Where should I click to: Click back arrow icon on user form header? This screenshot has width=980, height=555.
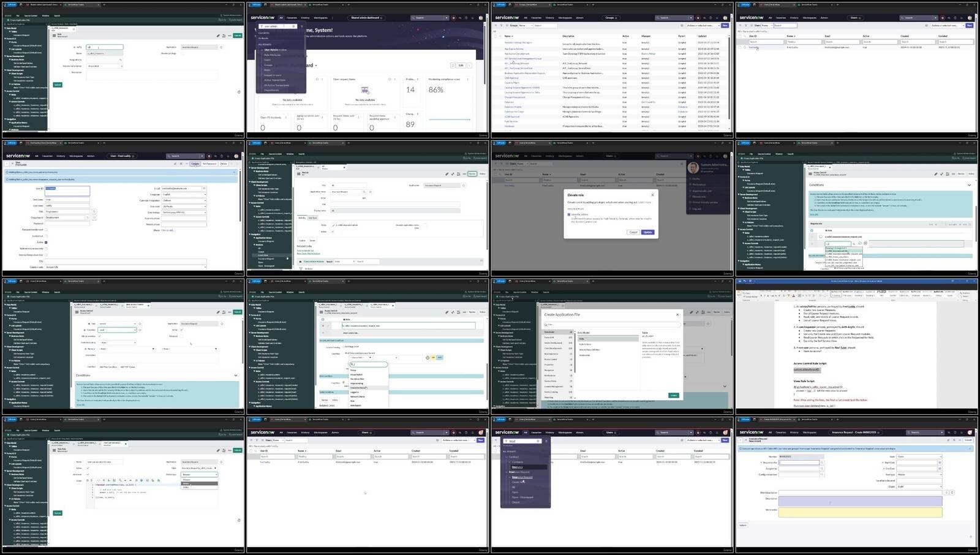7,164
